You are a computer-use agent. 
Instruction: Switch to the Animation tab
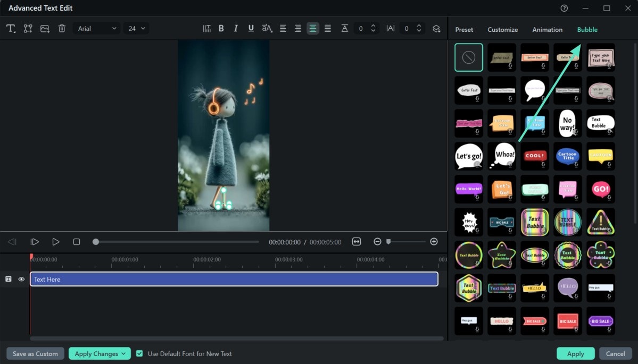click(x=547, y=30)
